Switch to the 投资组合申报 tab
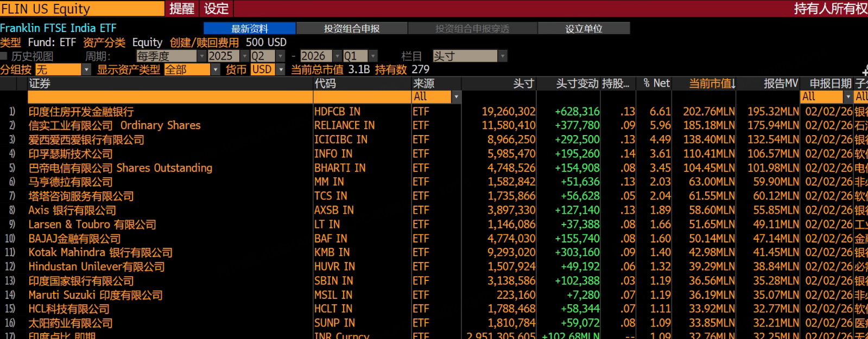This screenshot has height=339, width=868. point(352,28)
